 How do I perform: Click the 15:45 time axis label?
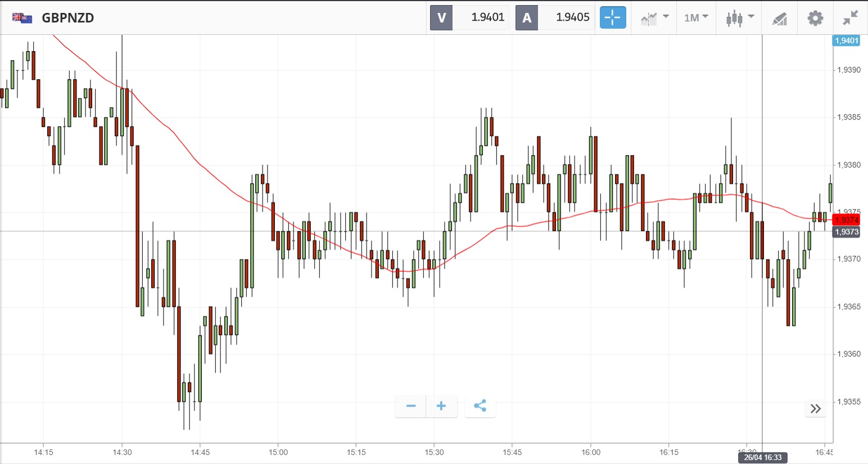(512, 452)
